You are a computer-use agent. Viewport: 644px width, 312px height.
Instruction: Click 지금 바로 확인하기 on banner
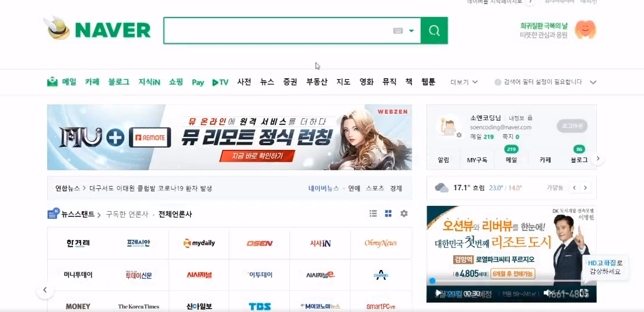pyautogui.click(x=257, y=156)
